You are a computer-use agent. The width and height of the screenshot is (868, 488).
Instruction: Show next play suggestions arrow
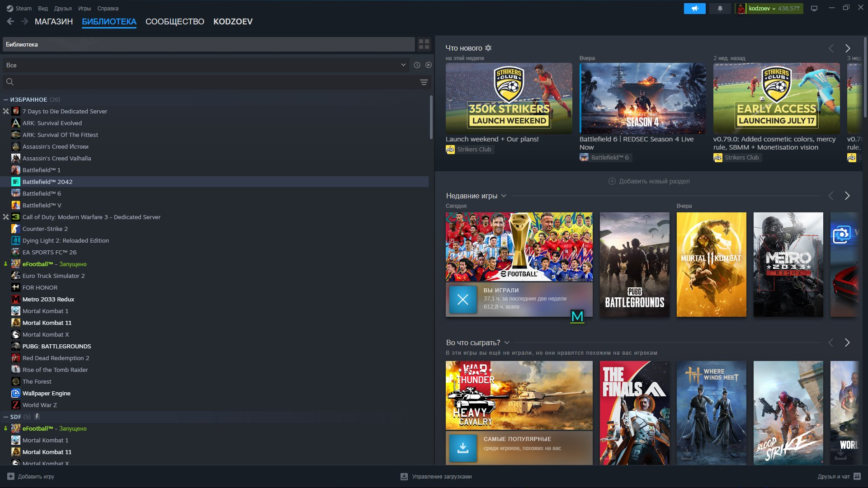(848, 343)
